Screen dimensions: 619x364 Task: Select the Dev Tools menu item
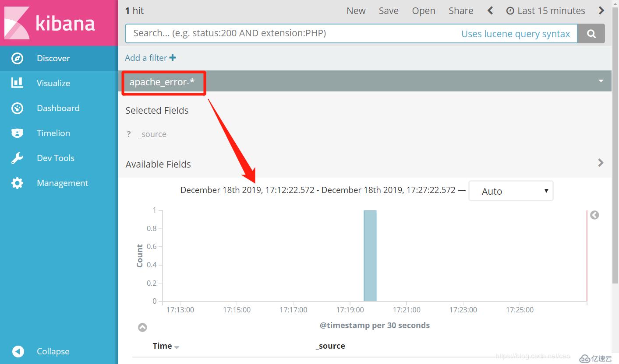pos(59,158)
